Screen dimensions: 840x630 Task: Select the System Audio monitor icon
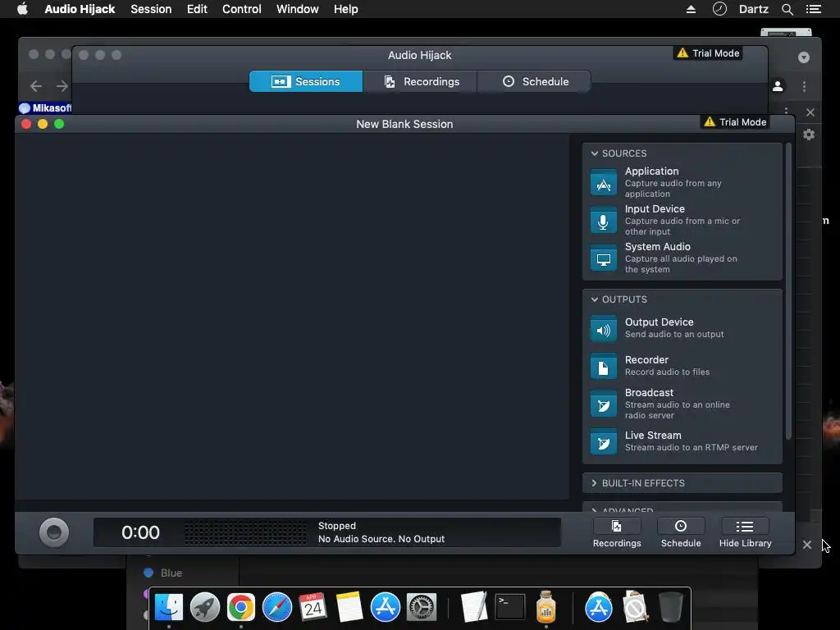click(x=603, y=258)
